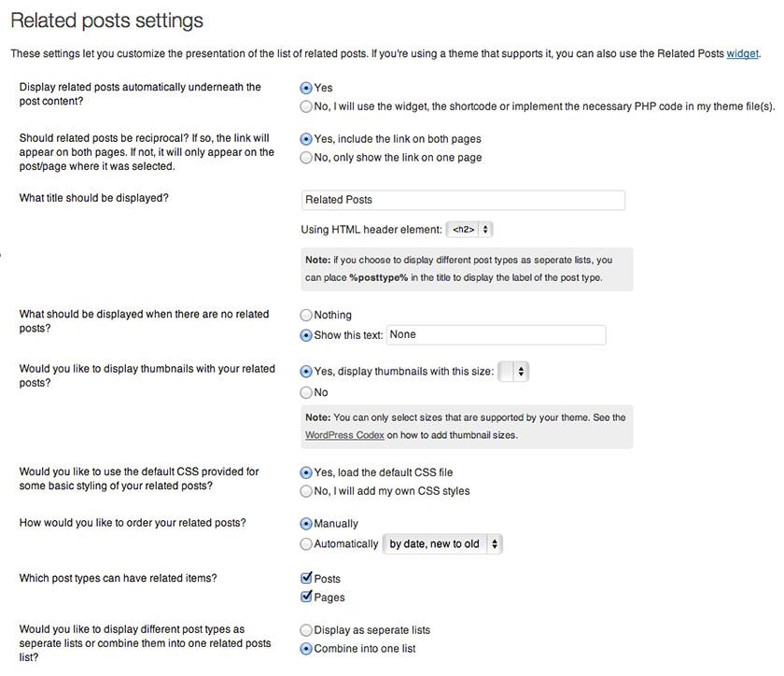Select 'Yes, include the link on both pages'

point(306,139)
